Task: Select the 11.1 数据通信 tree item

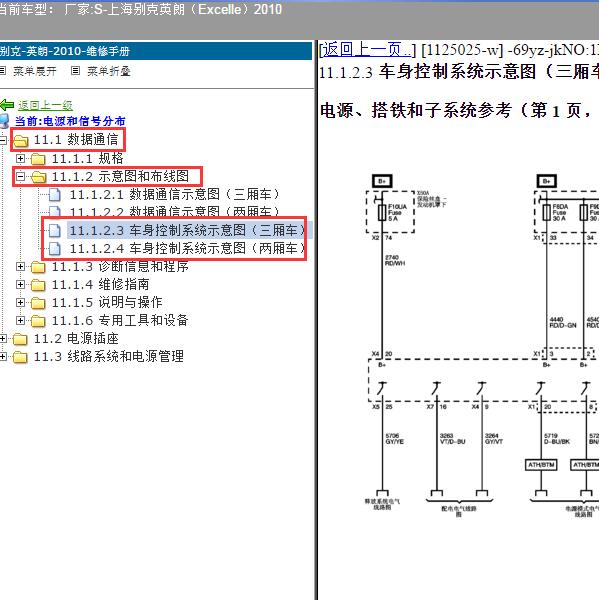Action: coord(76,140)
